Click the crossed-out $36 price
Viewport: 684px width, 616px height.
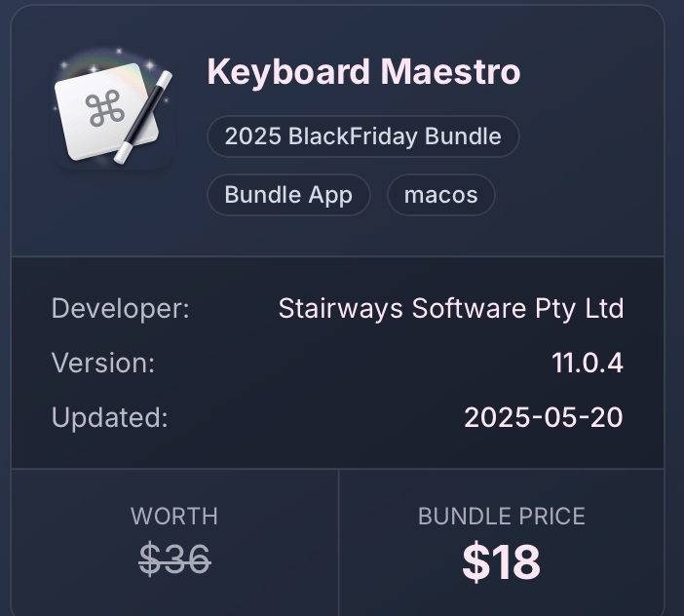[x=174, y=558]
